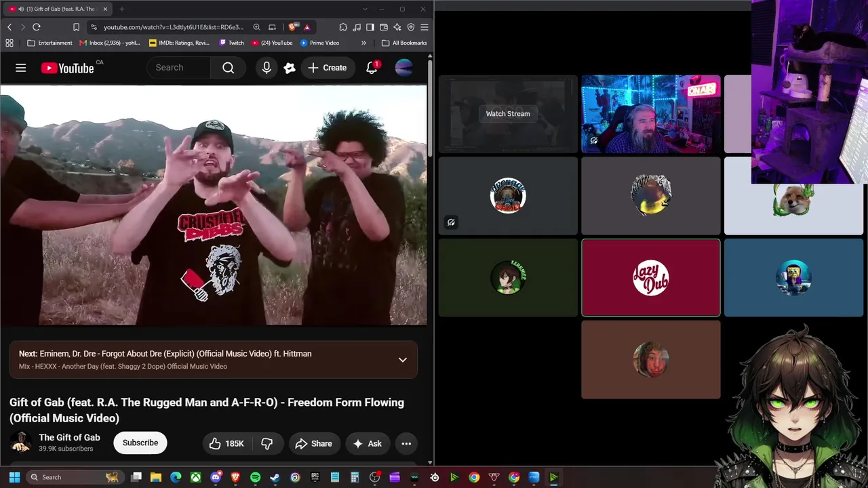The width and height of the screenshot is (868, 488).
Task: Select the Gift of Gab browser tab
Action: pos(58,9)
